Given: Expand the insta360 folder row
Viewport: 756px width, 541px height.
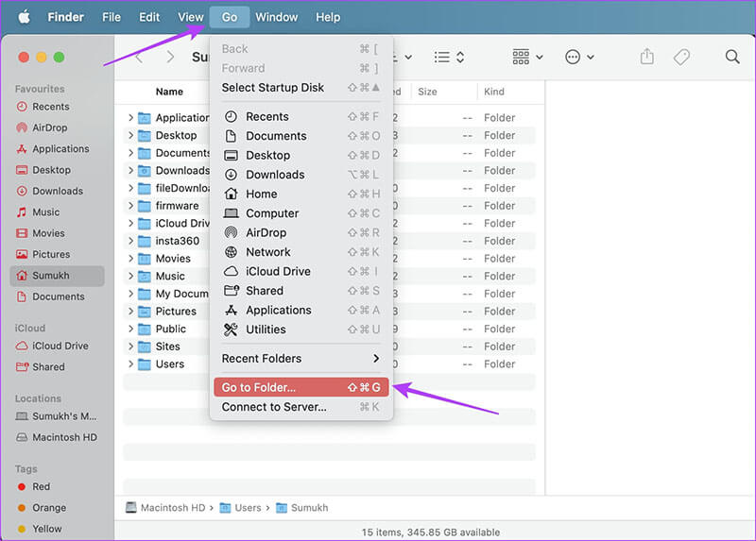Looking at the screenshot, I should [130, 241].
